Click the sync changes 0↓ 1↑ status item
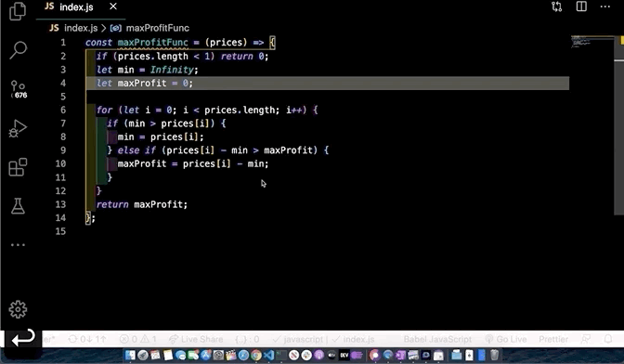Viewport: 624px width, 364px height. point(87,339)
